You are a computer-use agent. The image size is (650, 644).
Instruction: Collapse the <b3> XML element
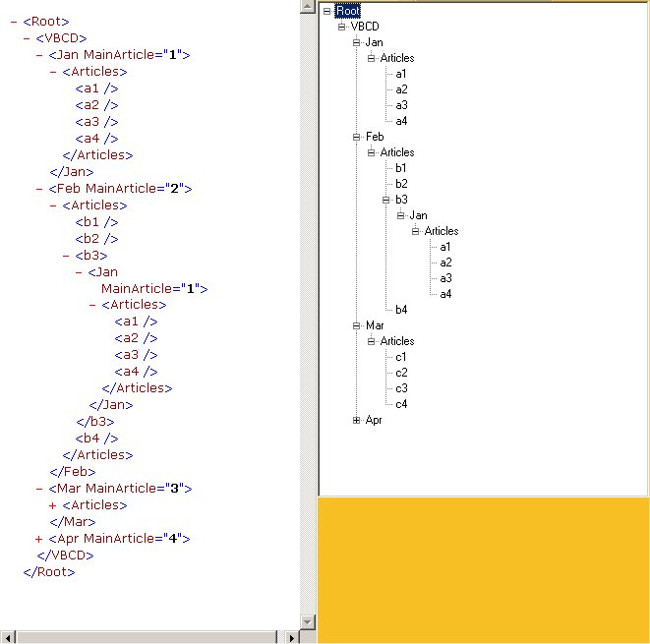pos(66,256)
